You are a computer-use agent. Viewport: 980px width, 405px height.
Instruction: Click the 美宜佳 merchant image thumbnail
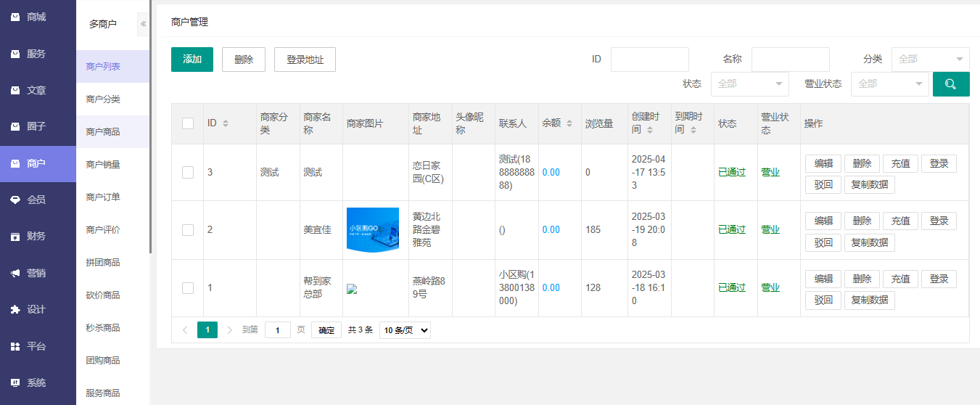tap(372, 229)
